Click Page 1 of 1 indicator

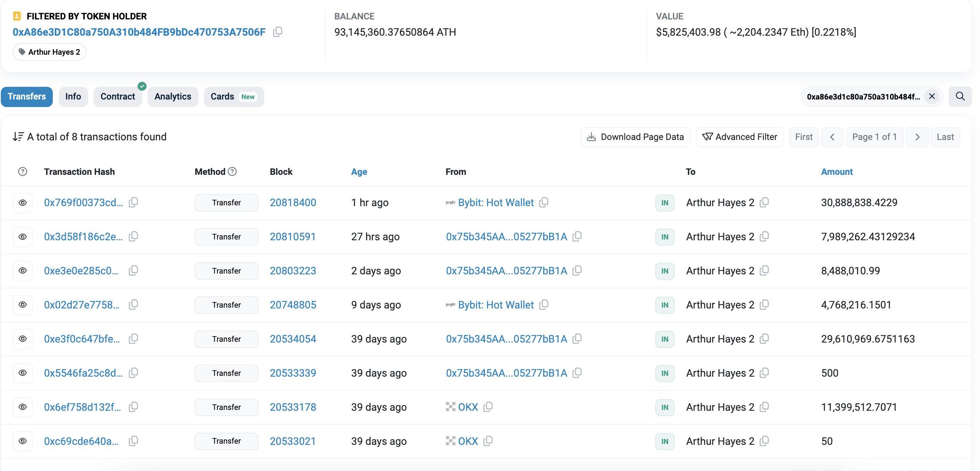coord(874,137)
